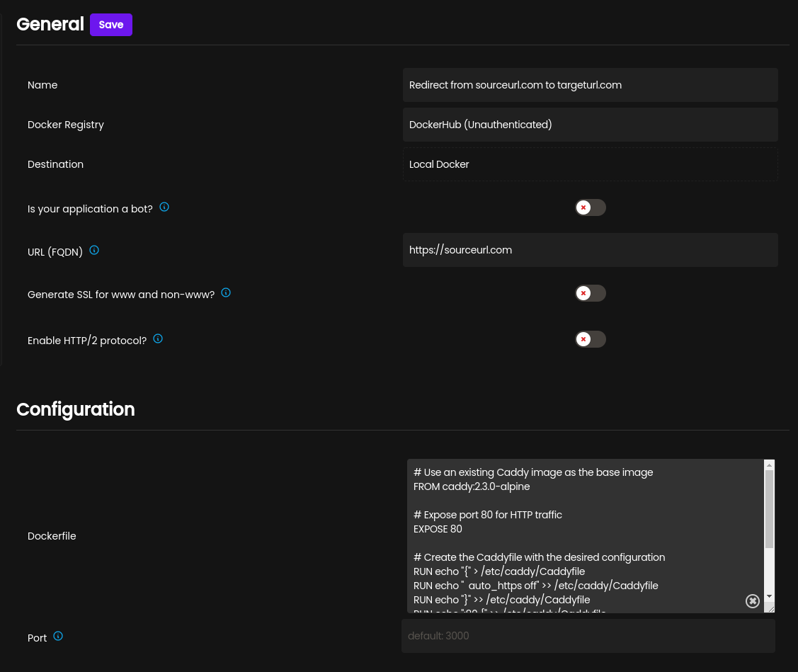Click the Name input field
798x672 pixels.
(590, 85)
